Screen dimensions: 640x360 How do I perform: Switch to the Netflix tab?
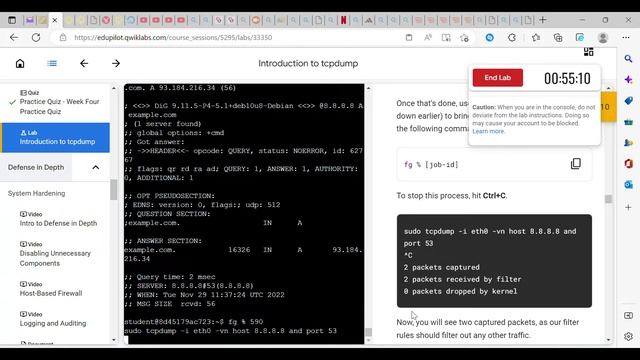click(343, 20)
